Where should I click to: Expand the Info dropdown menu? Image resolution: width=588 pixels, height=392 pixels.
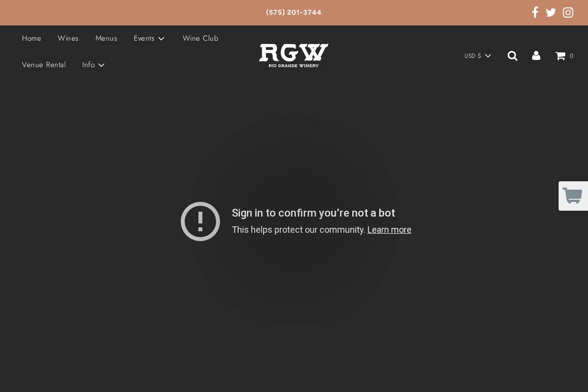pyautogui.click(x=93, y=65)
